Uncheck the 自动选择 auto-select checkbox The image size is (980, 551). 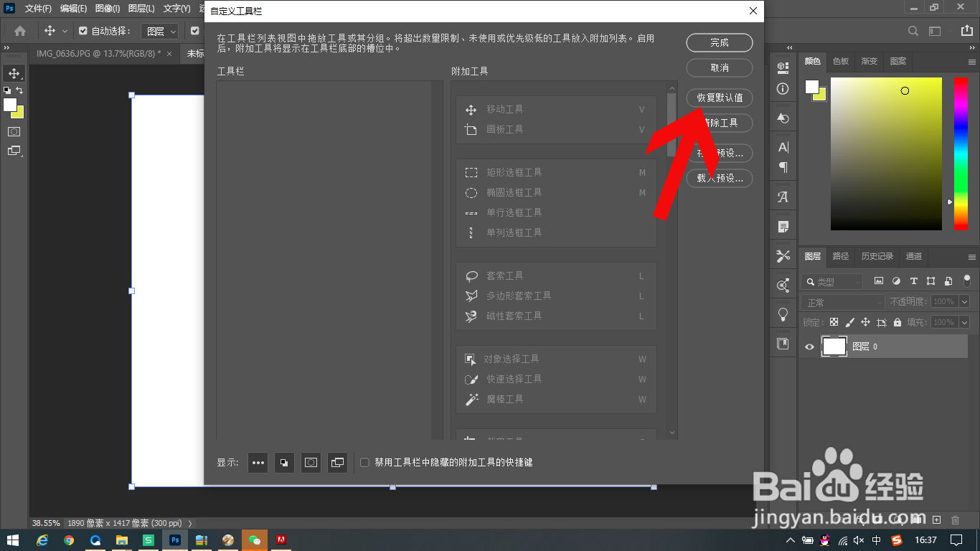click(83, 31)
